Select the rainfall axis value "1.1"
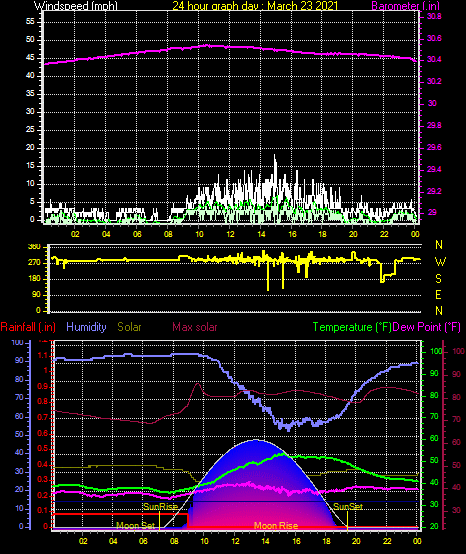466x554 pixels. click(x=43, y=356)
